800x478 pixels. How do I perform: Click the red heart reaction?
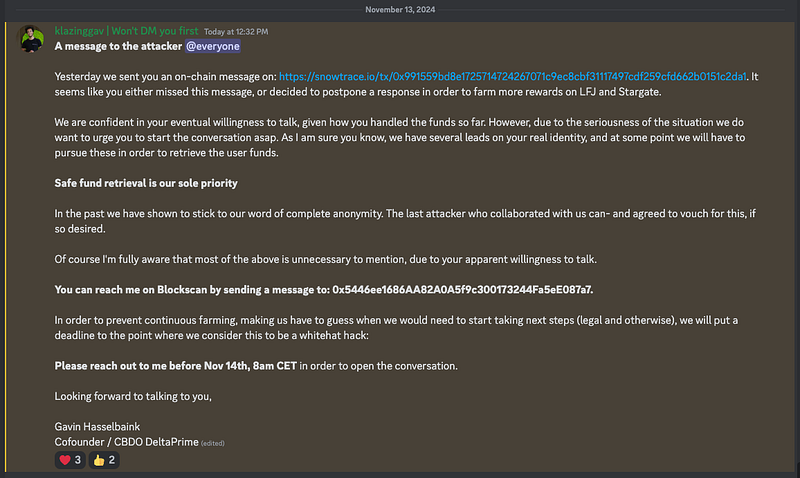point(70,460)
